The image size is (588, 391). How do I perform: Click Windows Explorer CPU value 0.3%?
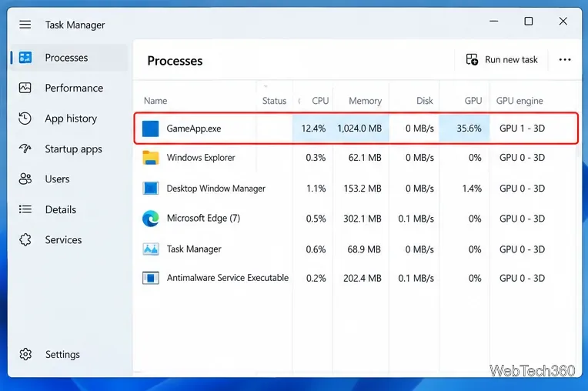(316, 158)
